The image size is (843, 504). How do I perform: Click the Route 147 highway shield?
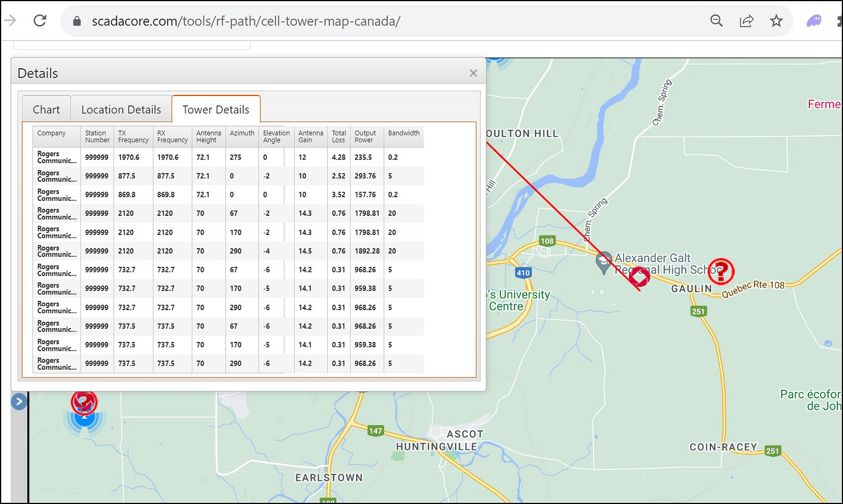(x=376, y=431)
